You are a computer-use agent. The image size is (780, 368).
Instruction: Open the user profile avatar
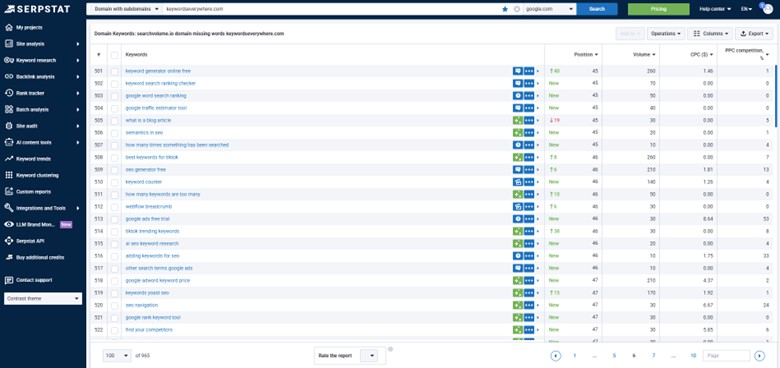coord(767,8)
